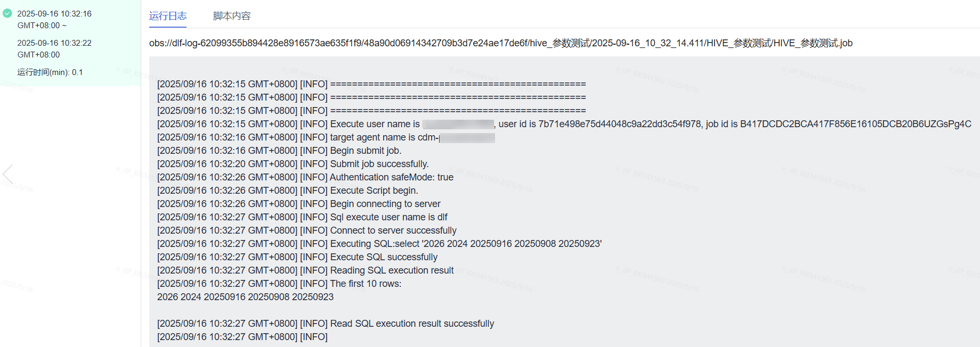
Task: Click the green success check icon
Action: [7, 13]
